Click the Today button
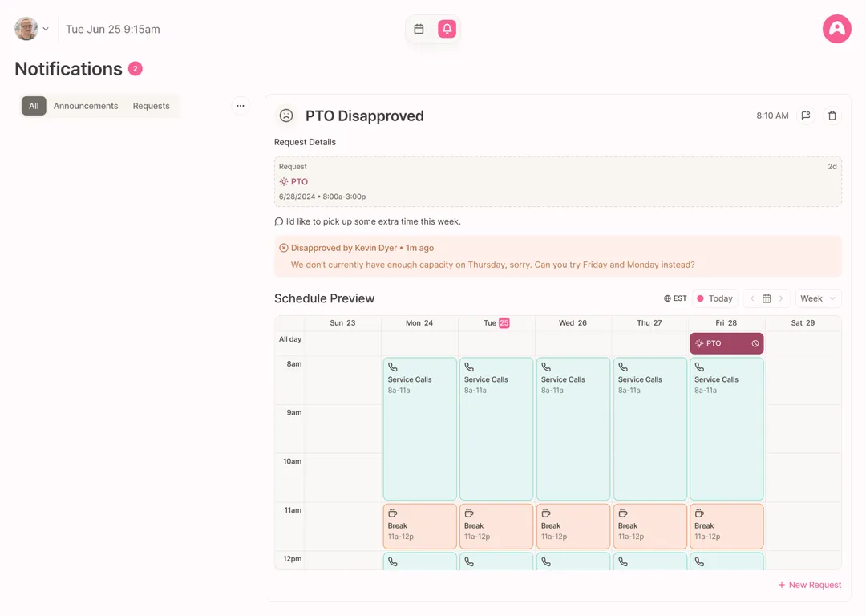The width and height of the screenshot is (866, 616). (714, 298)
